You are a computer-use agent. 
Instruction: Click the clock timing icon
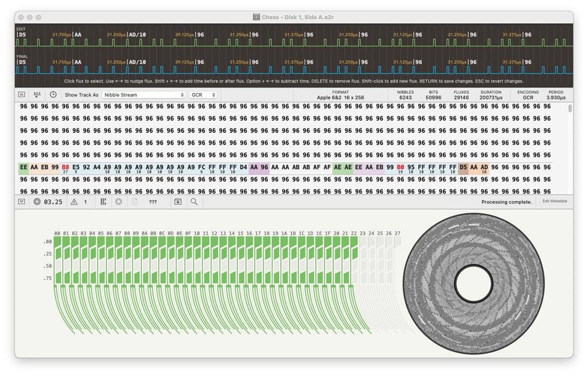[x=53, y=94]
